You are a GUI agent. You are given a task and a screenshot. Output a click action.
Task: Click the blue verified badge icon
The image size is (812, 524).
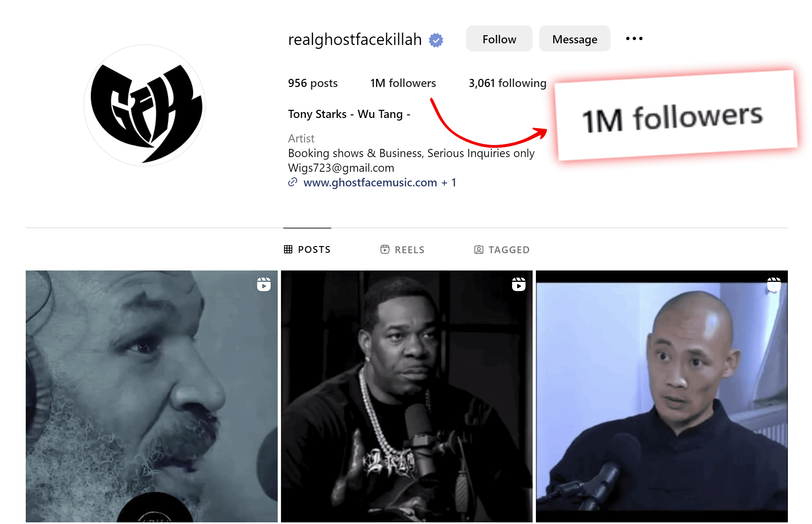click(x=436, y=40)
